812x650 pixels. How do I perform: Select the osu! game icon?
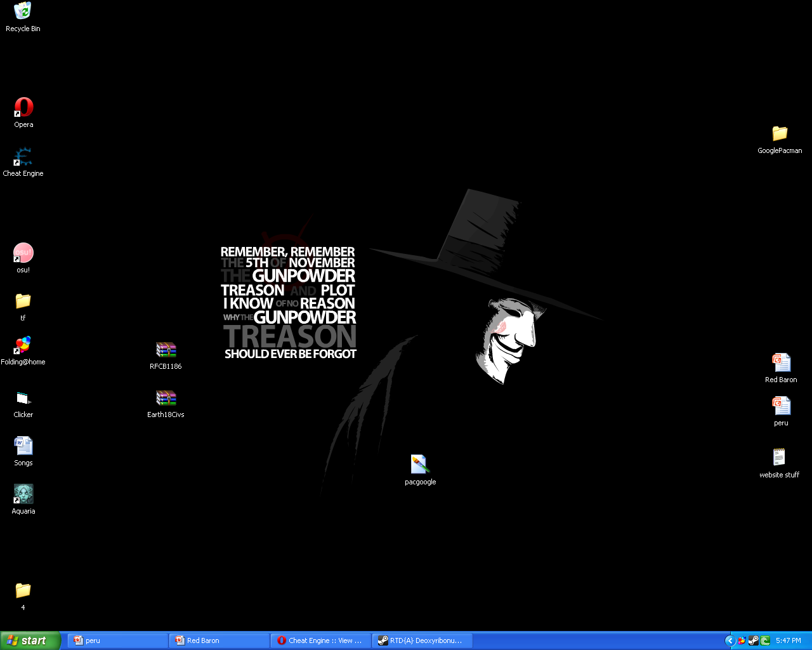point(23,253)
